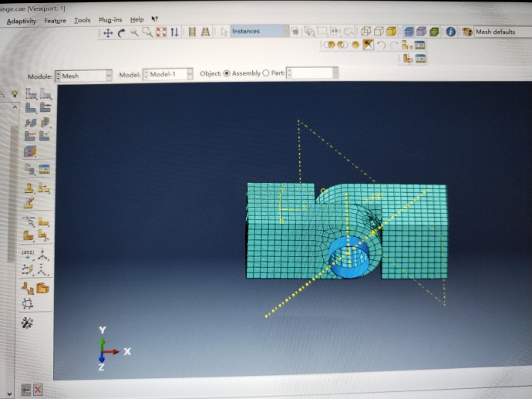Open the Help menu
This screenshot has width=532, height=399.
click(x=137, y=20)
